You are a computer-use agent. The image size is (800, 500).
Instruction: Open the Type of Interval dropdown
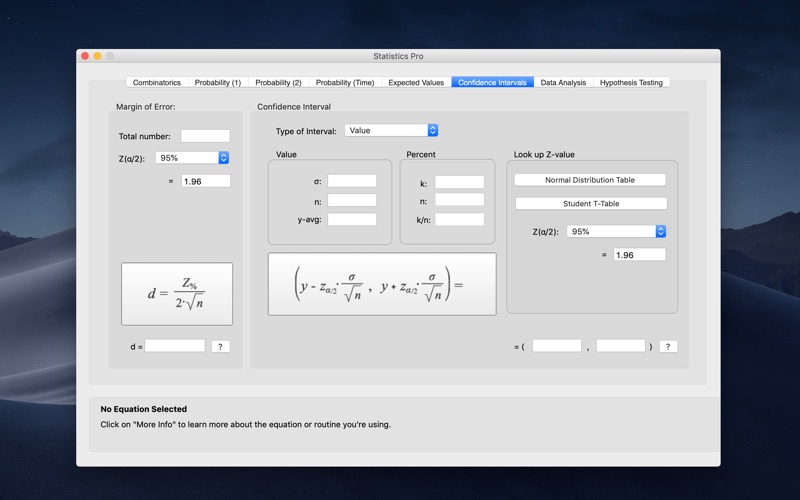click(x=391, y=130)
